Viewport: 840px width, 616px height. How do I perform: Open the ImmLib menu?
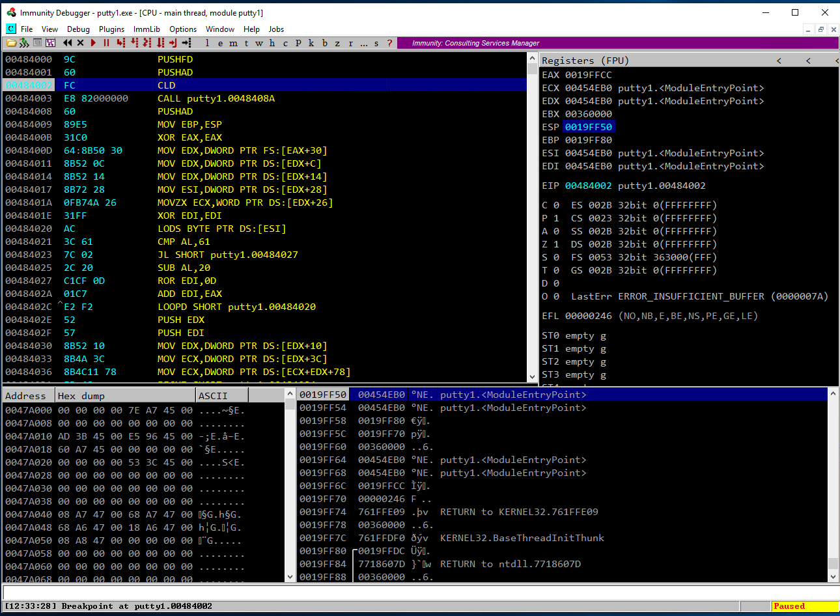point(147,29)
